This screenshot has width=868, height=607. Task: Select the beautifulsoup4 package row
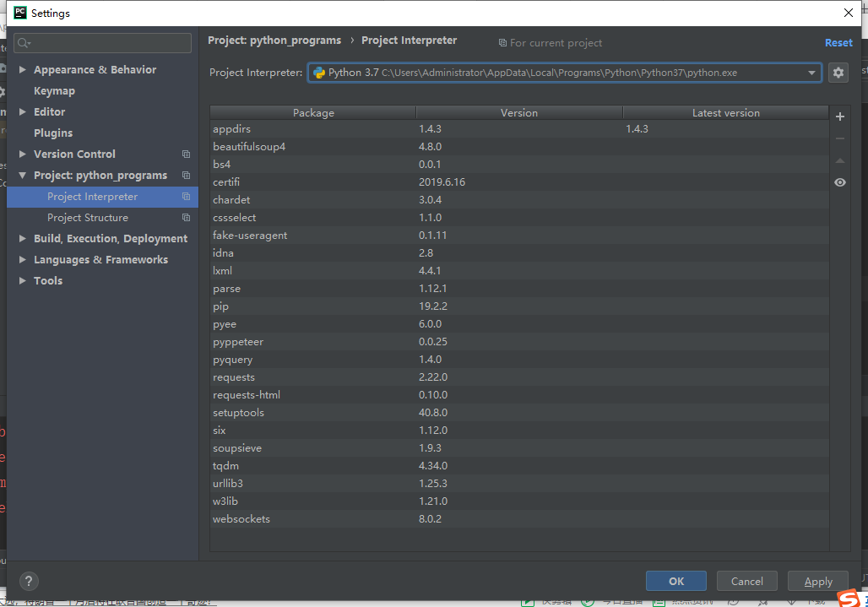(x=519, y=147)
